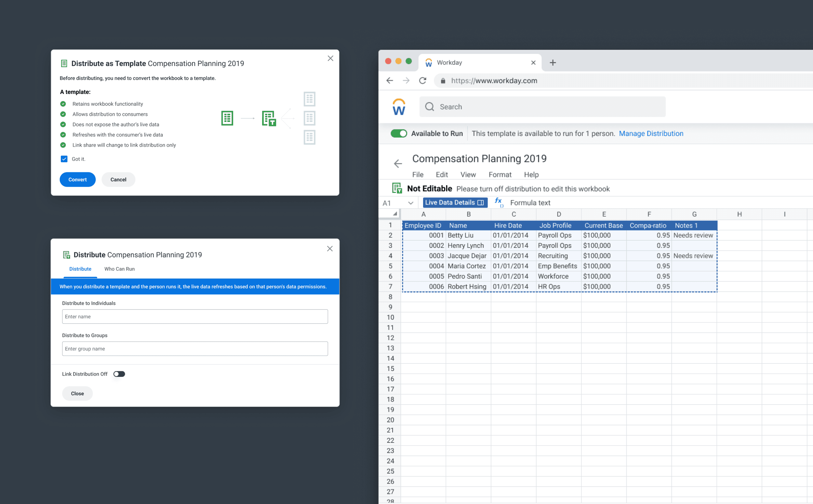Click the Workday logo icon
The height and width of the screenshot is (504, 813).
(399, 107)
